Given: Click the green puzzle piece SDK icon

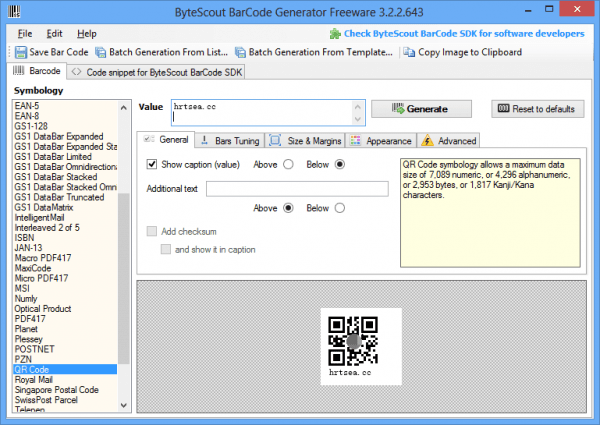Looking at the screenshot, I should coord(335,34).
